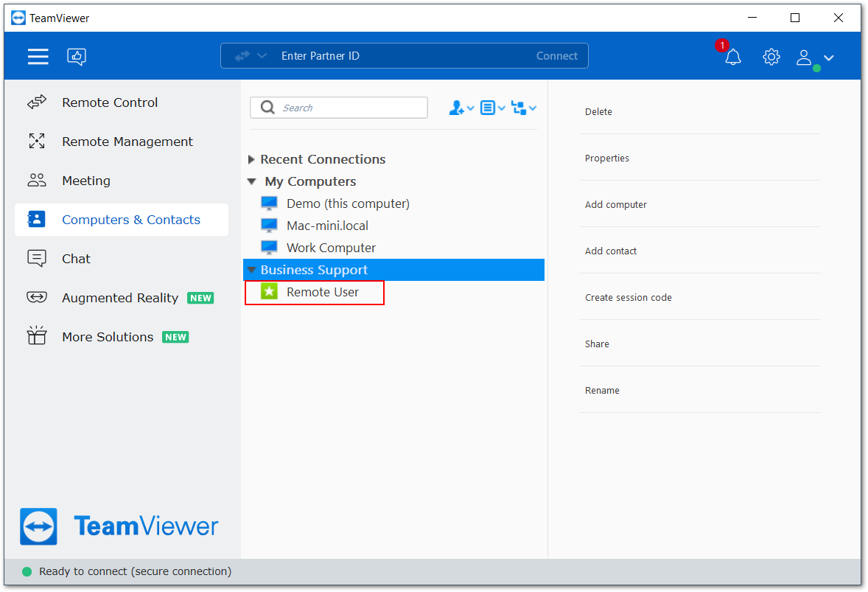Open connection mode dropdown chevron

coord(262,56)
